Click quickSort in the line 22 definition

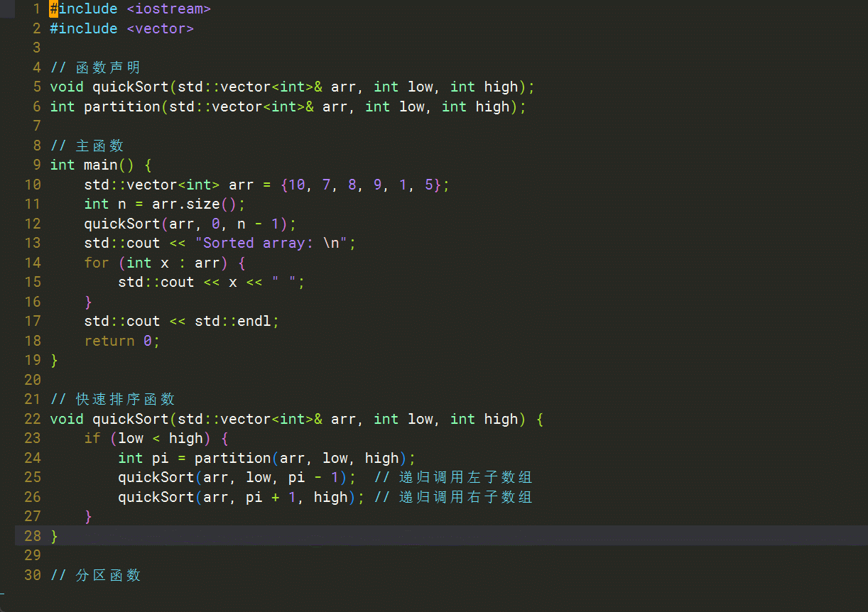pos(131,420)
